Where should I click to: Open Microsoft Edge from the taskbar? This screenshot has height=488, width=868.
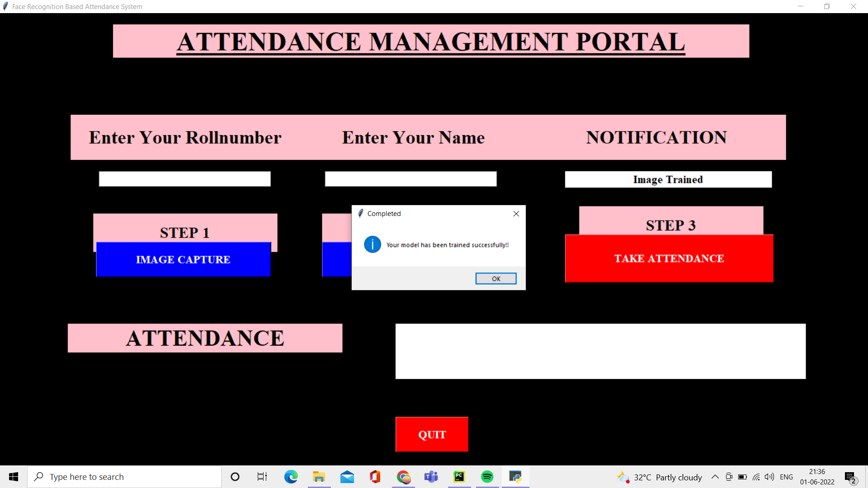coord(291,477)
